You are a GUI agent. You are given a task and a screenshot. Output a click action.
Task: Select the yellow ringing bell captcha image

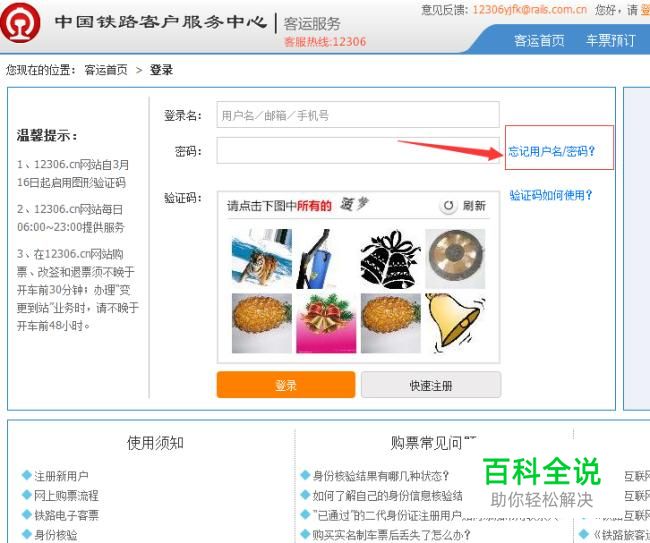(x=455, y=323)
